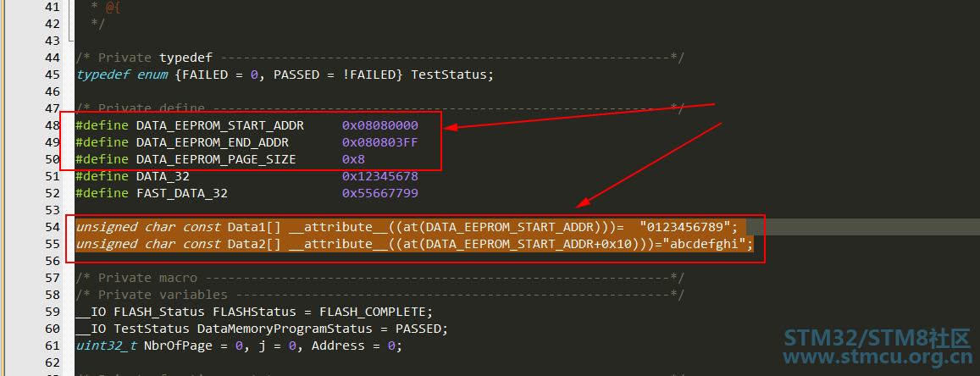Click the 'Private macro' comment on line 57
Screen dimensions: 980x376
coord(147,278)
